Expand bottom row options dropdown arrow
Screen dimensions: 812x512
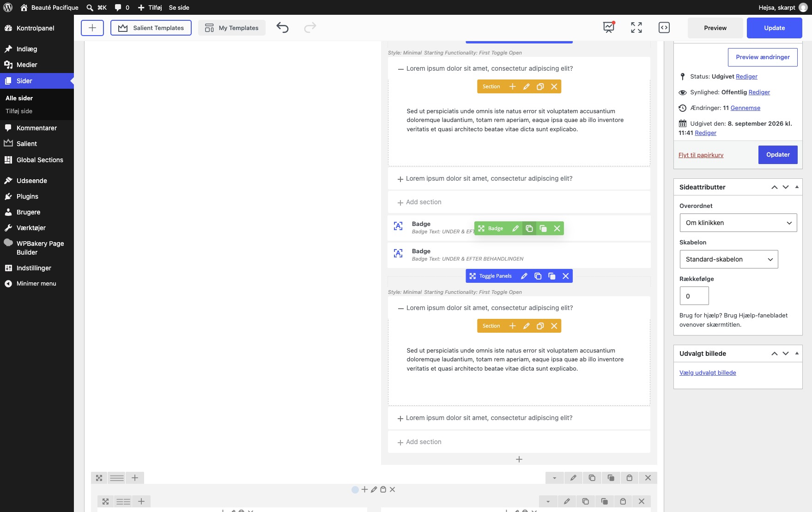tap(554, 478)
